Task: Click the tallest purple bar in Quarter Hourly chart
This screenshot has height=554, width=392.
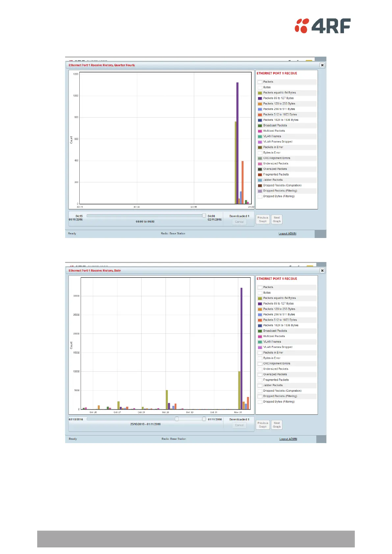Action: pos(237,143)
